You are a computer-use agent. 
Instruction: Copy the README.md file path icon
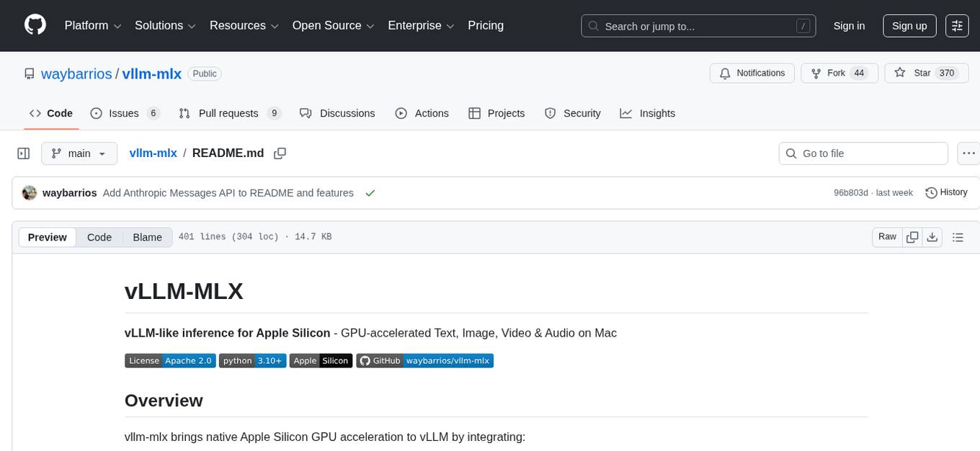tap(280, 153)
